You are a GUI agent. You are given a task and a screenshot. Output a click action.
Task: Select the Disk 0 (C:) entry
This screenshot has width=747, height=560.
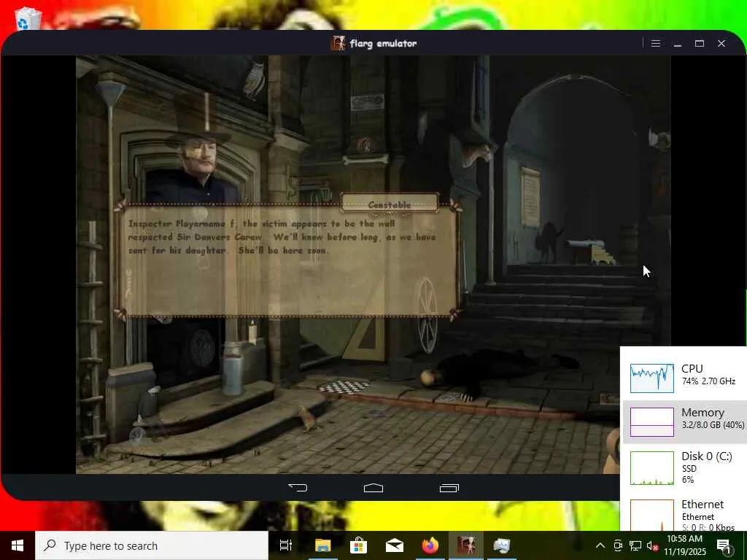684,467
